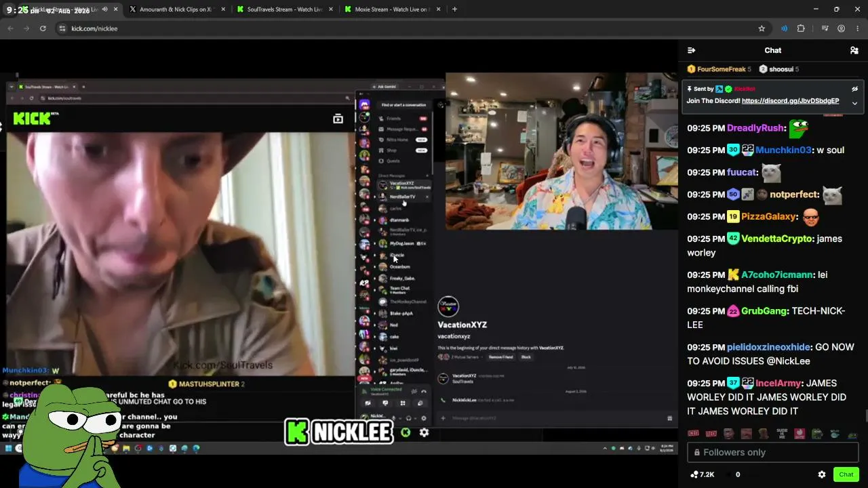Click the chat scrollbar thumb
The height and width of the screenshot is (488, 868).
866,416
